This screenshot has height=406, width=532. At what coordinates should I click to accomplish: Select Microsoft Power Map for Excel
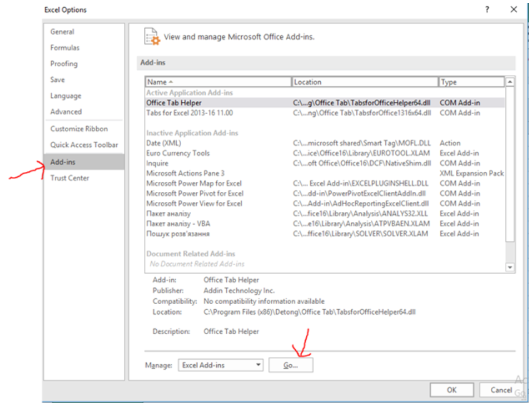point(325,184)
